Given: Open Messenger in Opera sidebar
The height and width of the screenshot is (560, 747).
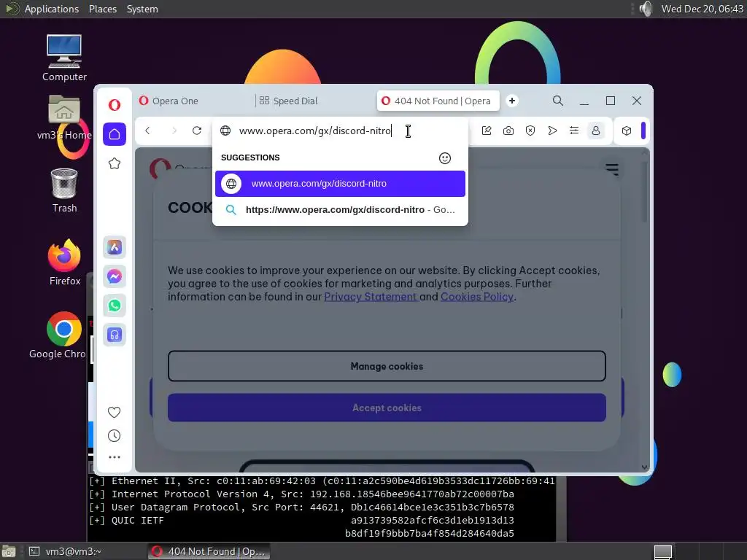Looking at the screenshot, I should point(115,276).
